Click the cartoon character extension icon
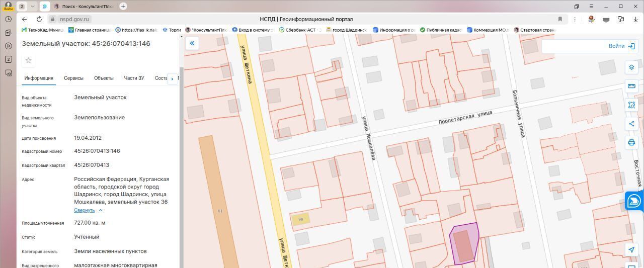Viewport: 644px width, 268px height. click(591, 19)
